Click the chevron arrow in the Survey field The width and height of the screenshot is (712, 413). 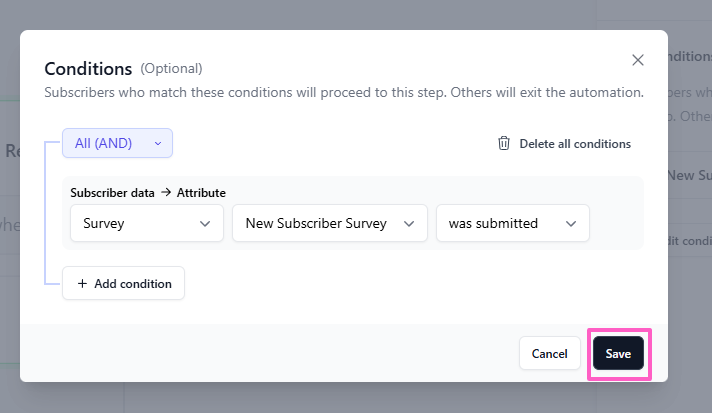[205, 223]
